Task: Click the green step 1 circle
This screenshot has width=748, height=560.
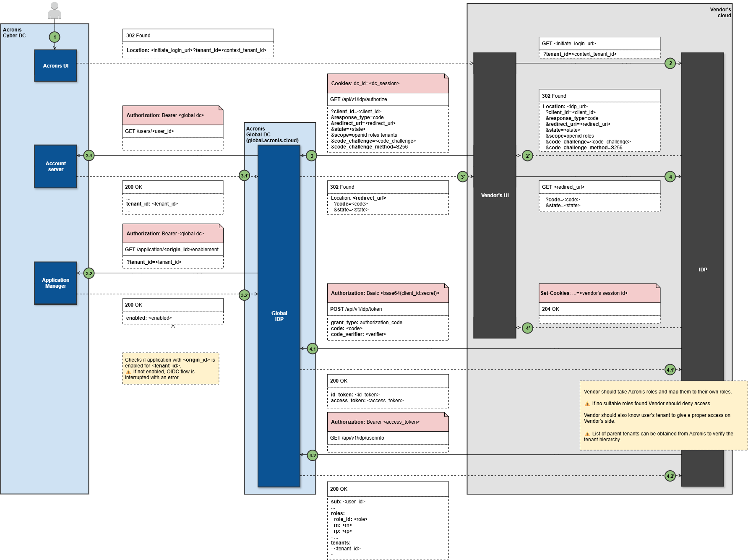Action: (55, 37)
